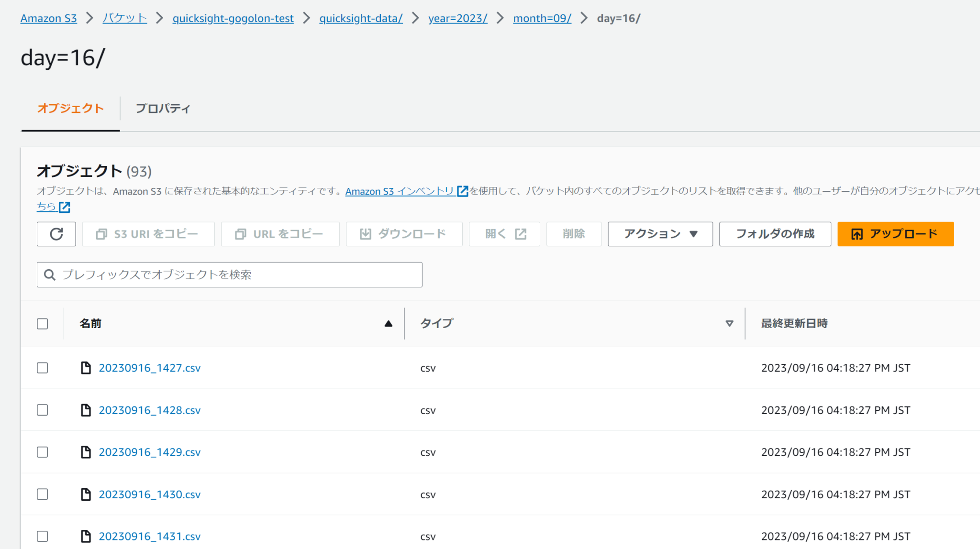Viewport: 980px width, 549px height.
Task: Click the prefix search input field
Action: click(230, 274)
